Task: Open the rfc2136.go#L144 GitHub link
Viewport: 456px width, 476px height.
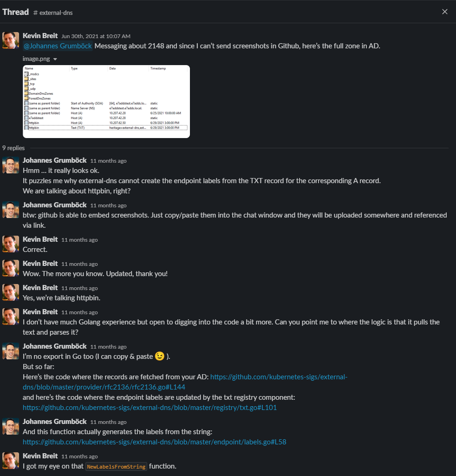Action: tap(185, 382)
